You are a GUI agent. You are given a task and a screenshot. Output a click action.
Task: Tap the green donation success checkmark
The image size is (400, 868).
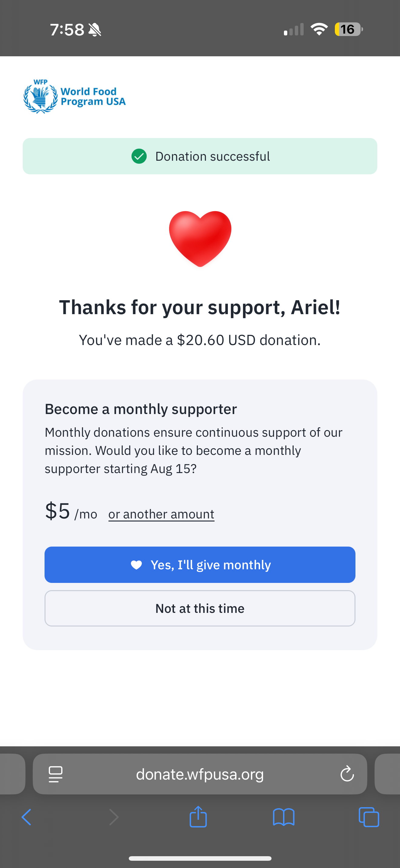click(x=139, y=156)
